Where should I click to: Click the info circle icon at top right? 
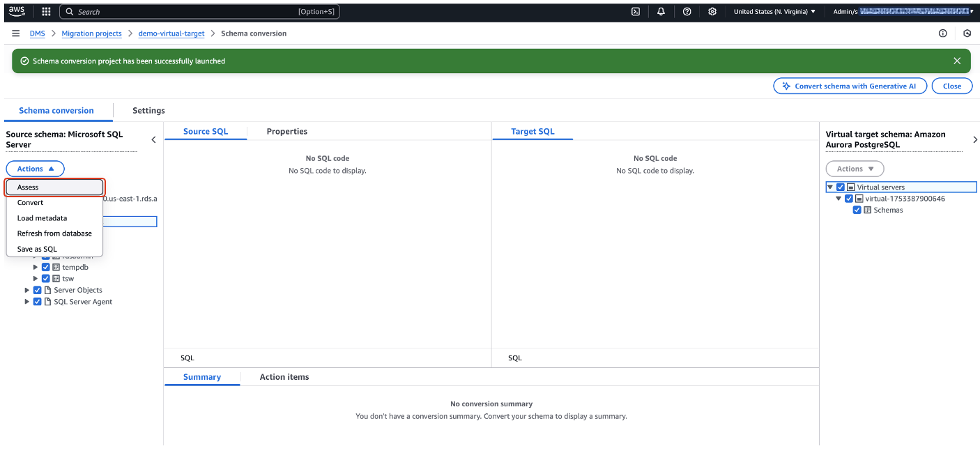tap(942, 33)
